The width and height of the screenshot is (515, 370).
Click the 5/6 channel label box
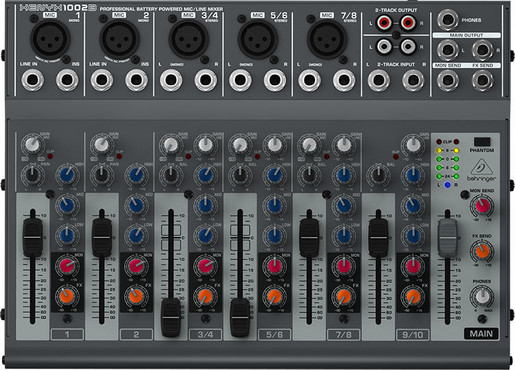coord(274,334)
